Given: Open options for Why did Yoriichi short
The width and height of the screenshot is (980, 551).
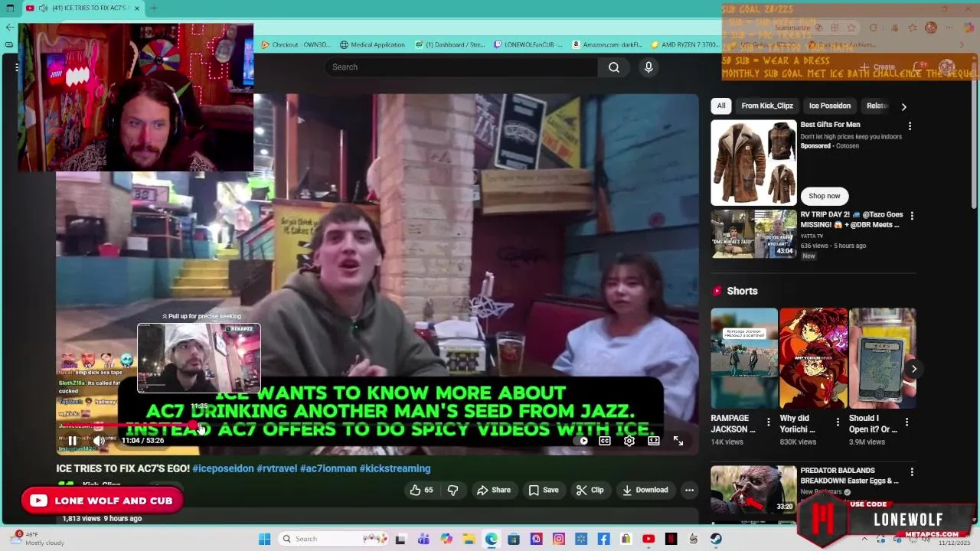Looking at the screenshot, I should (x=838, y=422).
